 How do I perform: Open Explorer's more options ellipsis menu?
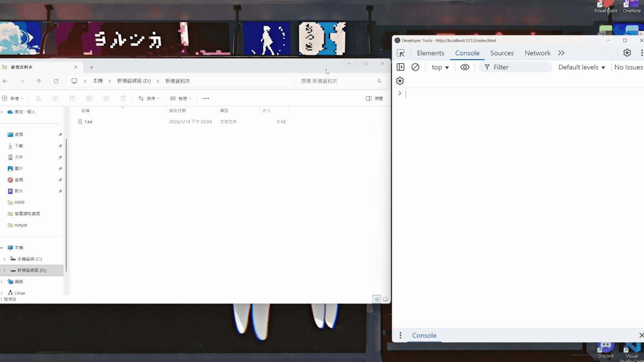[206, 98]
